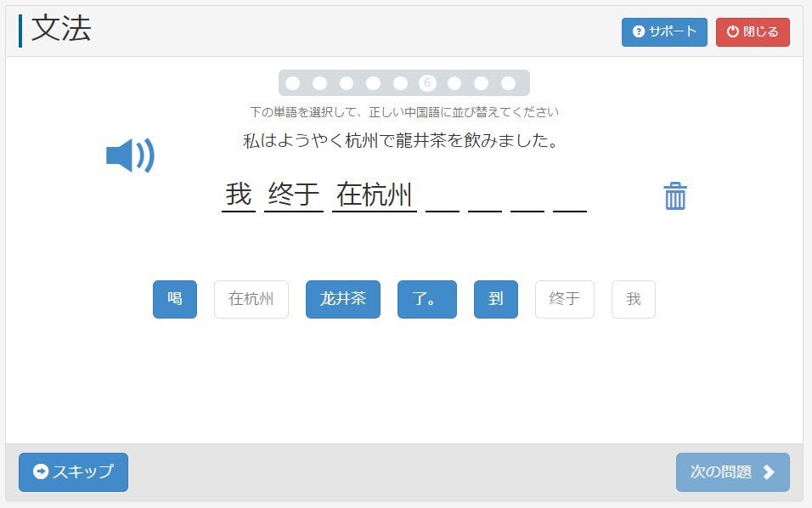Close the lesson with 閉じる button

(753, 32)
